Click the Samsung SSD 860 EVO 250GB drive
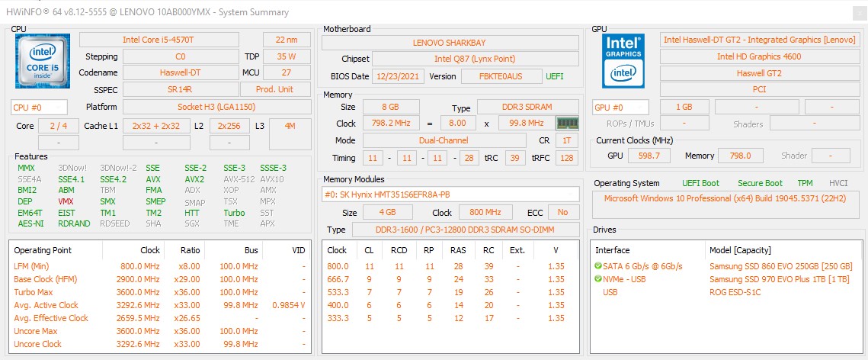This screenshot has height=360, width=868. (780, 266)
